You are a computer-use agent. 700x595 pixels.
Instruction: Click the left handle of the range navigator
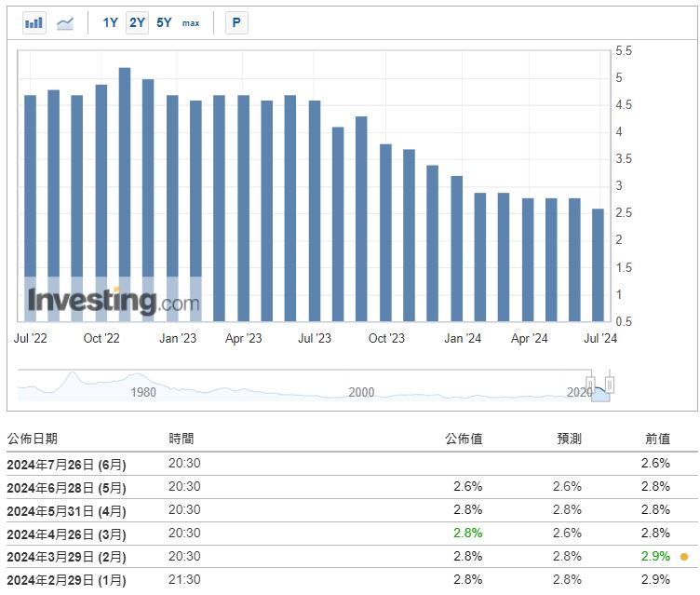click(590, 384)
